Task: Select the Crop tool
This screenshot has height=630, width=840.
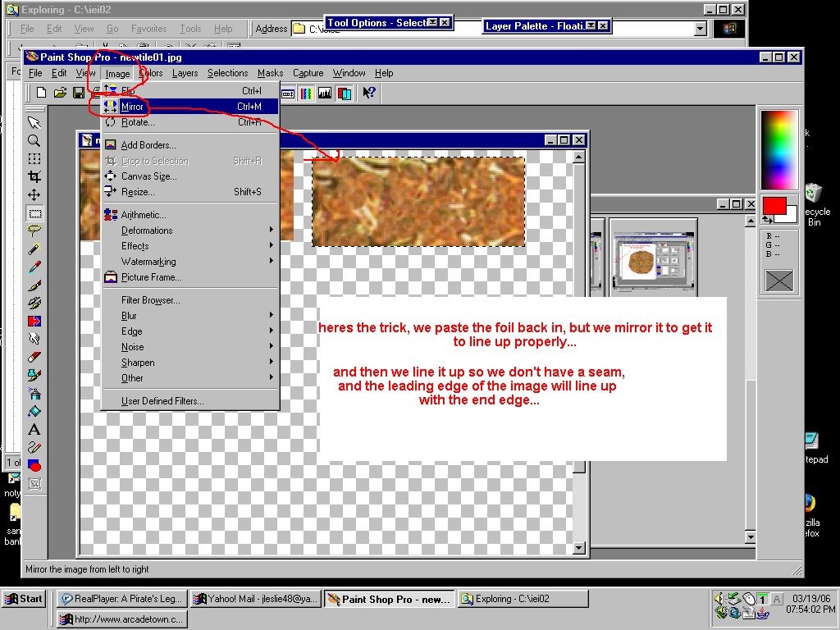Action: click(x=34, y=177)
